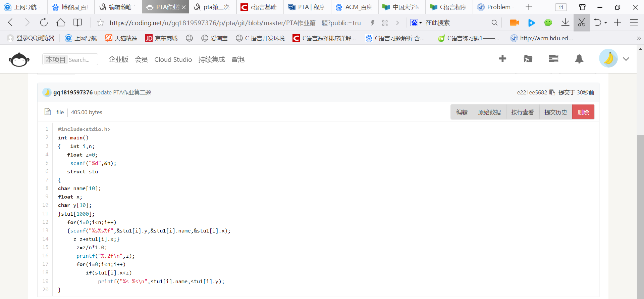Click the browser address bar URL
Image resolution: width=644 pixels, height=299 pixels.
click(x=235, y=23)
